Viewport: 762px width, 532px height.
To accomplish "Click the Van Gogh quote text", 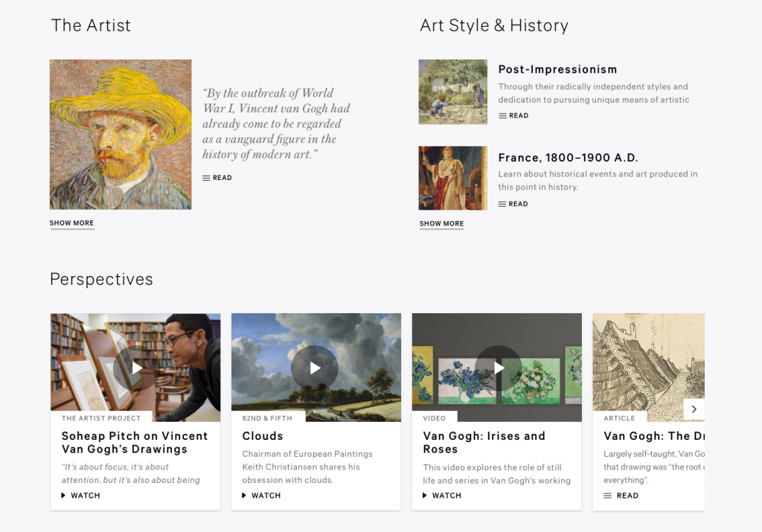I will pos(276,124).
